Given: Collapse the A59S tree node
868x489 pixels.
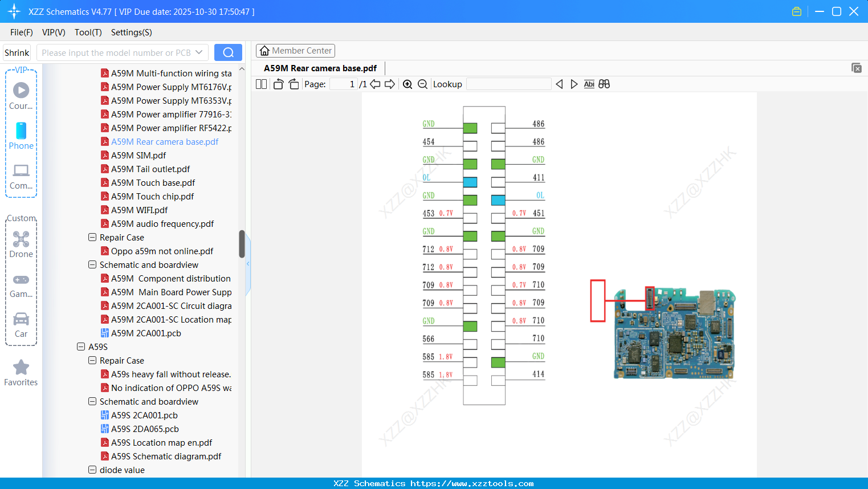Looking at the screenshot, I should click(x=81, y=347).
